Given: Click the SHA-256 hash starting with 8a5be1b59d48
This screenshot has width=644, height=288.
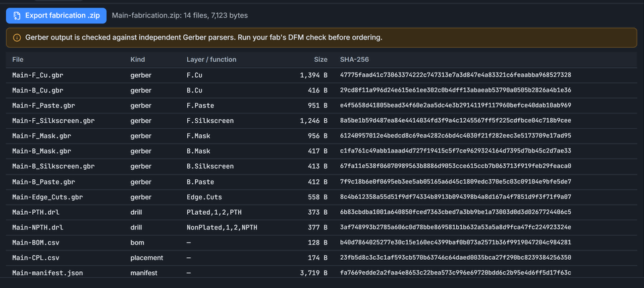Looking at the screenshot, I should tap(455, 121).
